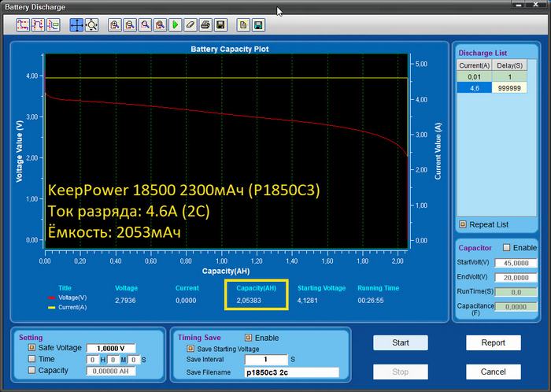Toggle the Safe Voltage checkbox
Screen dimensions: 551x392
pyautogui.click(x=31, y=347)
